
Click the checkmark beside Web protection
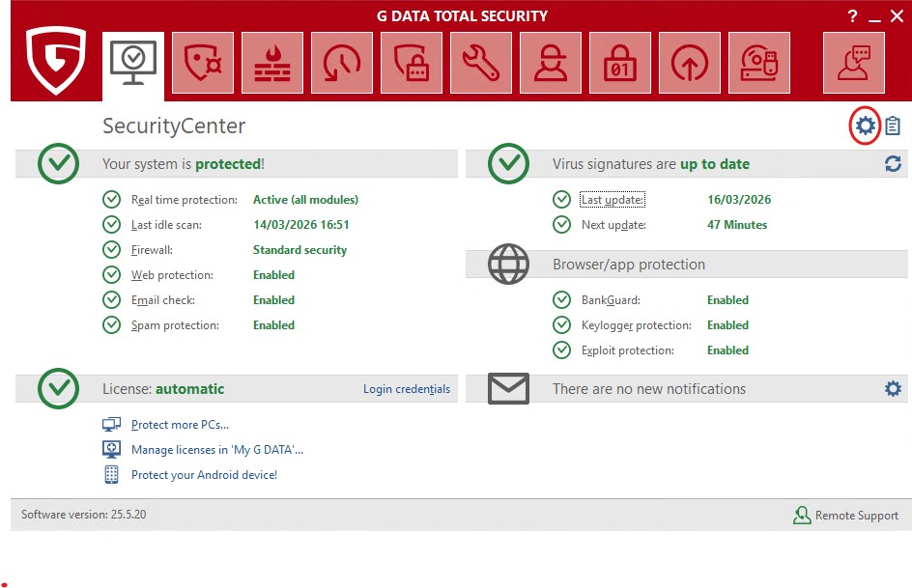click(x=111, y=275)
